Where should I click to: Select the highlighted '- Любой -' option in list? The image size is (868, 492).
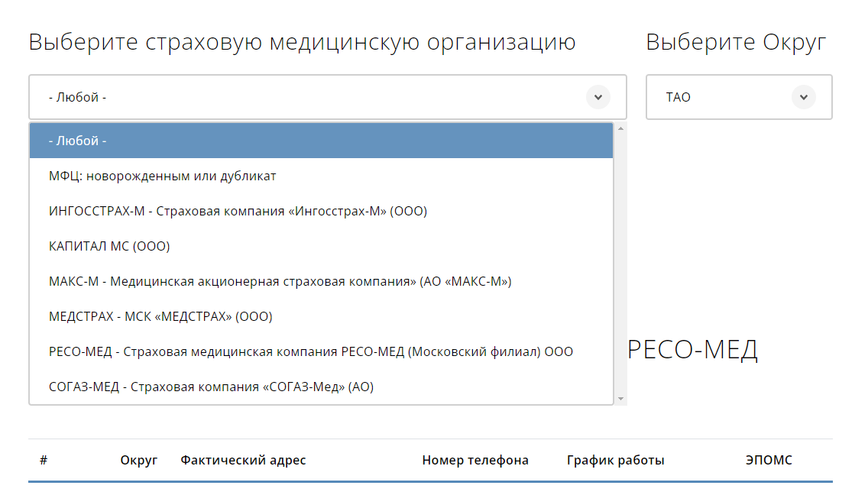tap(321, 141)
